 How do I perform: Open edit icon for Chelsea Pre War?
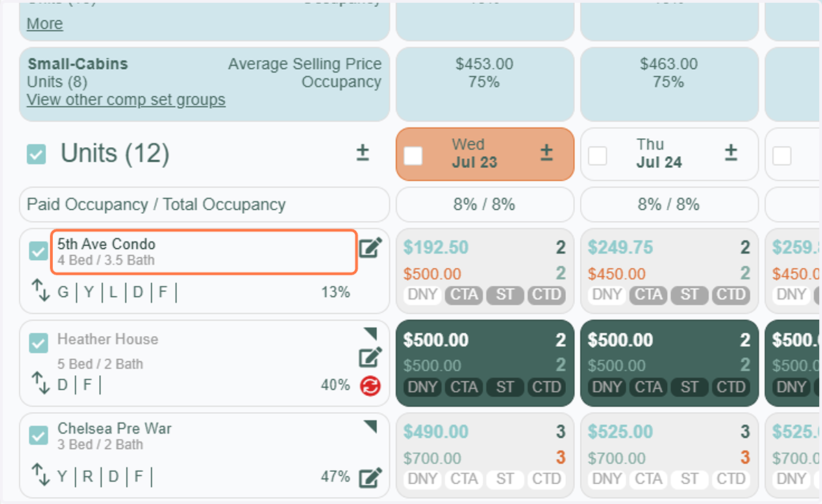[x=370, y=477]
